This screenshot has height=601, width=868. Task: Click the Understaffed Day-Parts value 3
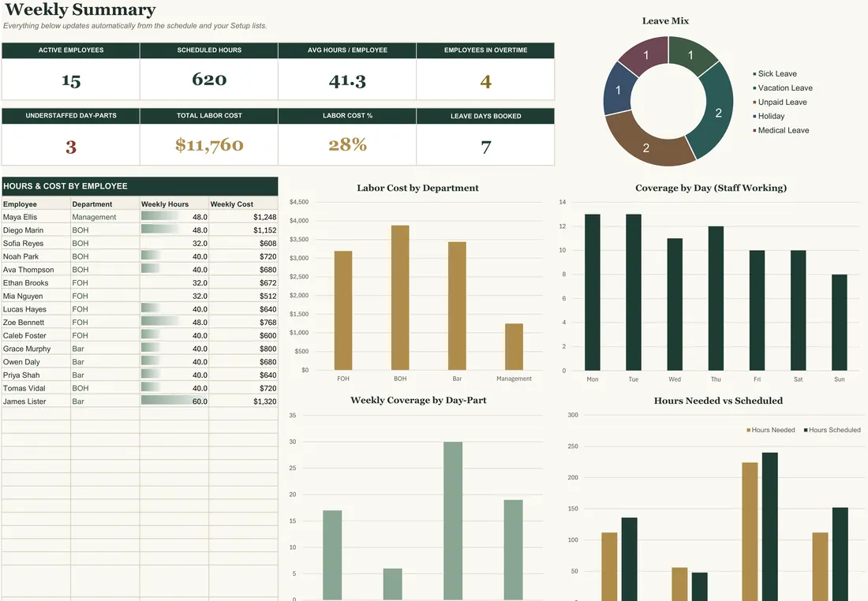[71, 147]
